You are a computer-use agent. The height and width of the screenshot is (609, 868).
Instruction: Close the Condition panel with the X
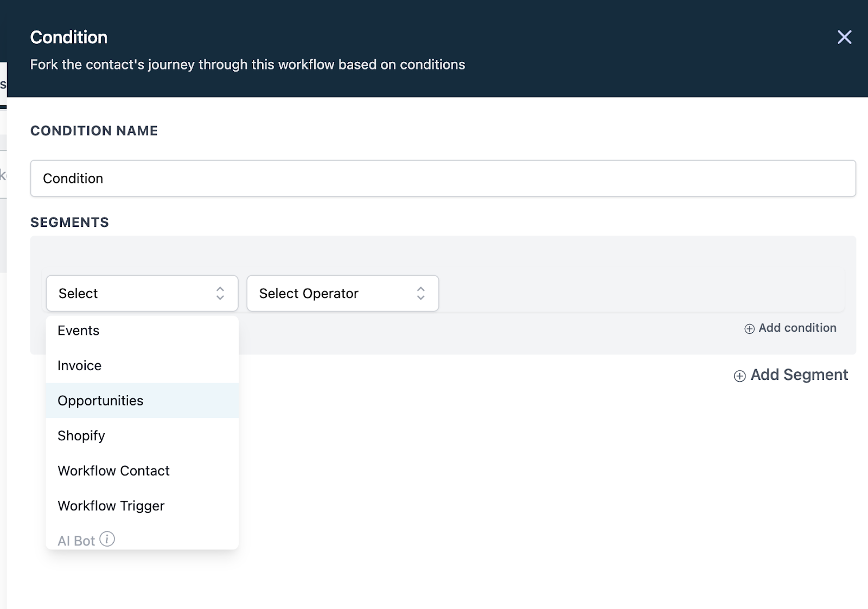(844, 37)
